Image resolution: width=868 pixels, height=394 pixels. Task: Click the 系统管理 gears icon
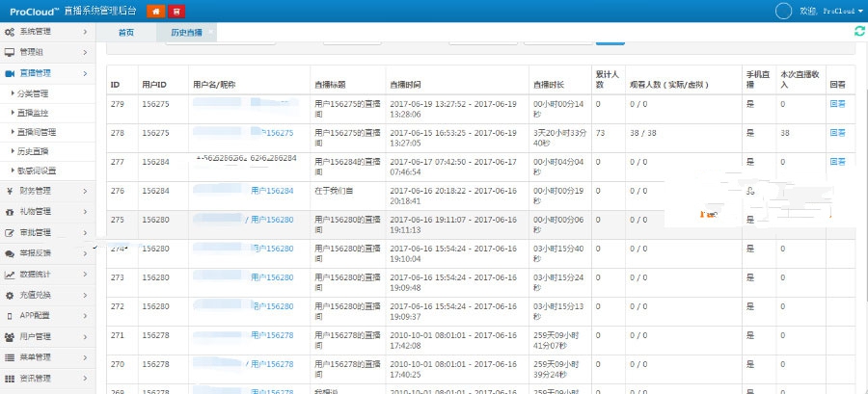(10, 32)
